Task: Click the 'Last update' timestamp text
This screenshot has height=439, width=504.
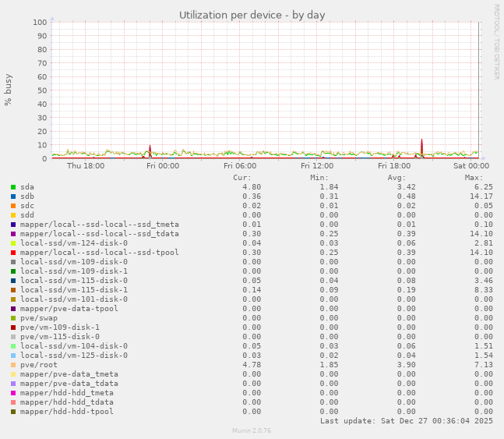Action: pos(407,421)
